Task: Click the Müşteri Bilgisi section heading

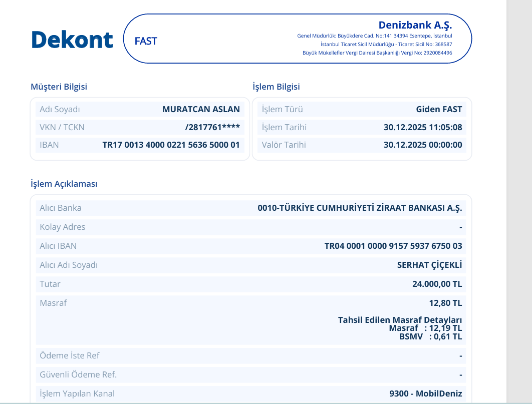Action: tap(59, 87)
